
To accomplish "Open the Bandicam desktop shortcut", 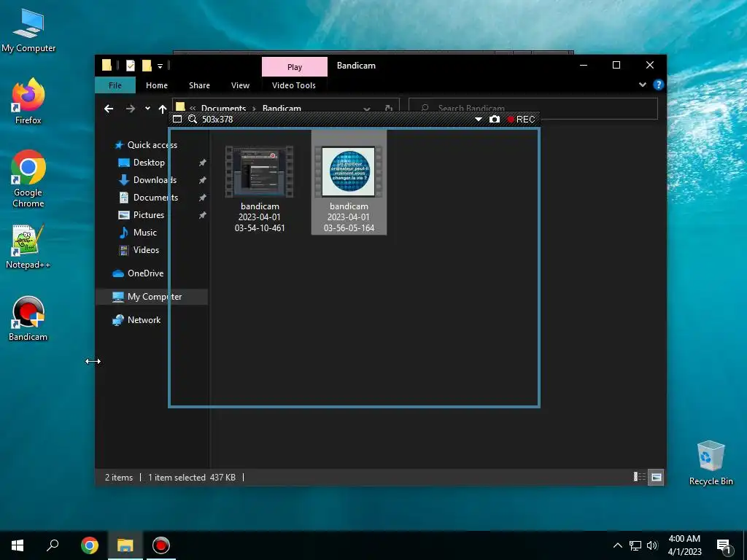I will click(x=28, y=318).
